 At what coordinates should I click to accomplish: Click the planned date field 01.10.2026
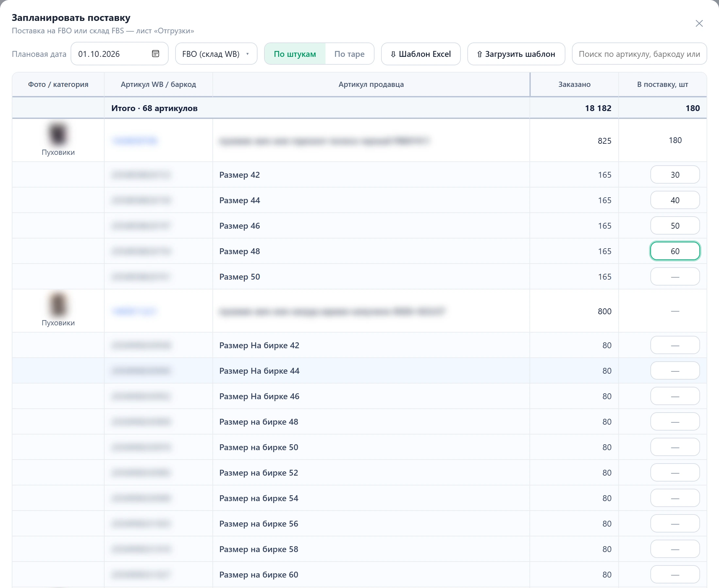tap(119, 54)
